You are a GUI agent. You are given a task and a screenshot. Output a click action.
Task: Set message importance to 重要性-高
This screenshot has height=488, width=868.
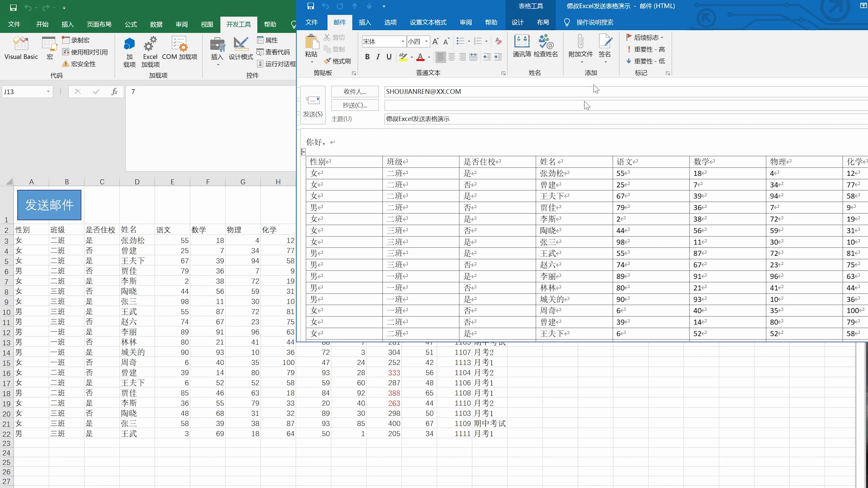click(x=645, y=49)
